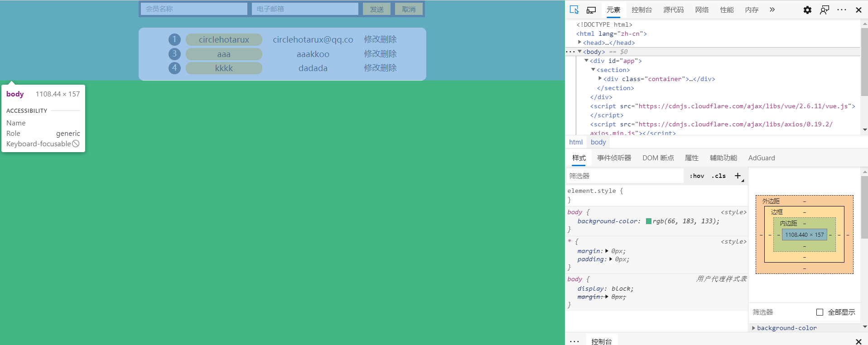
Task: Click 修改删除 for circlehotarux row
Action: tap(380, 39)
